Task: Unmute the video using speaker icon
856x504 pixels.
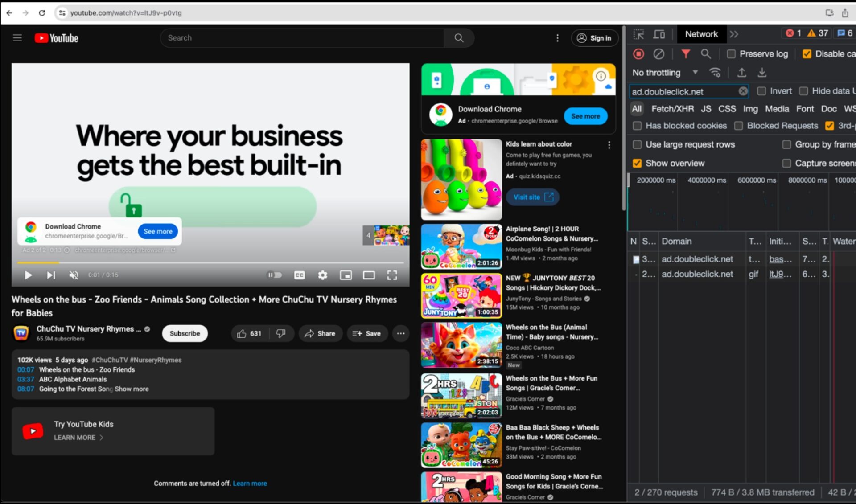Action: (74, 275)
